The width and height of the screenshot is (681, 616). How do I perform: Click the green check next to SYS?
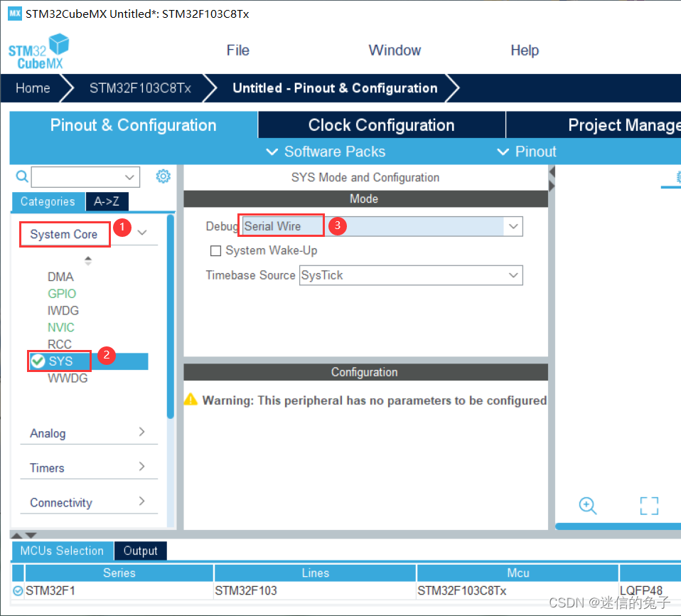click(38, 361)
